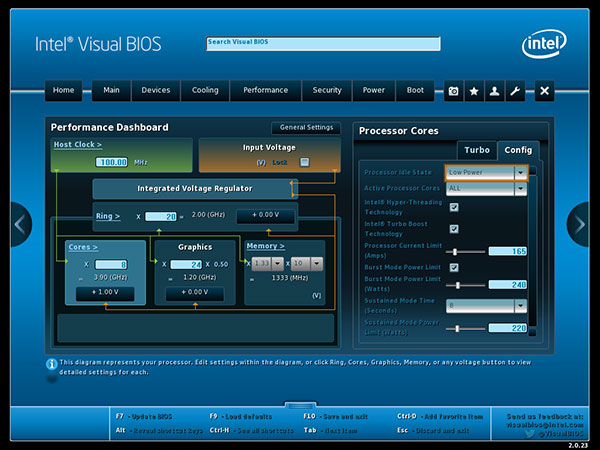Toggle the Burst Mode Power Limit checkbox
The height and width of the screenshot is (450, 600).
454,267
